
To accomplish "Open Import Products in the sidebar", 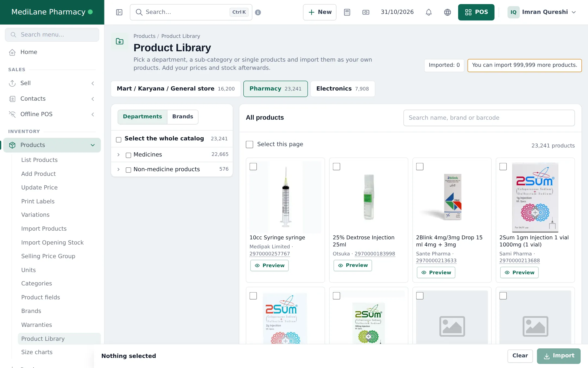I will (x=44, y=229).
